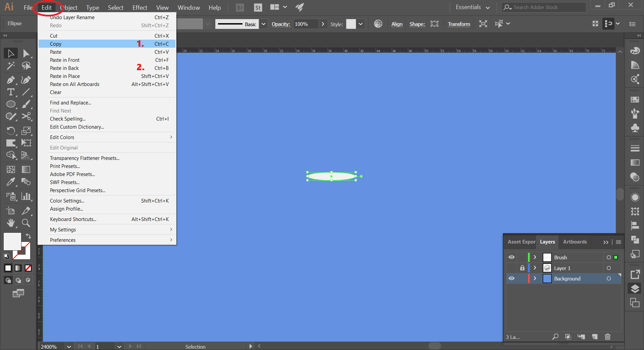Switch to Artboards tab
The height and width of the screenshot is (350, 644).
[x=575, y=242]
